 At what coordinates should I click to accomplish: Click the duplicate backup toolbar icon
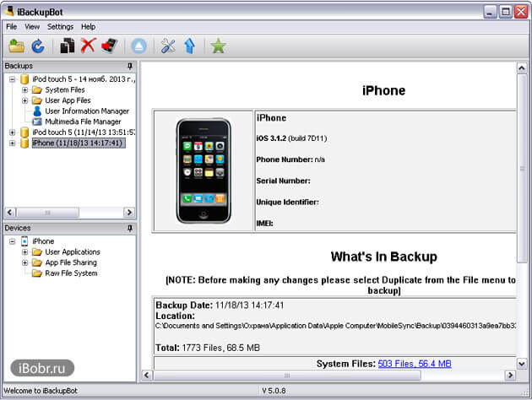coord(68,46)
